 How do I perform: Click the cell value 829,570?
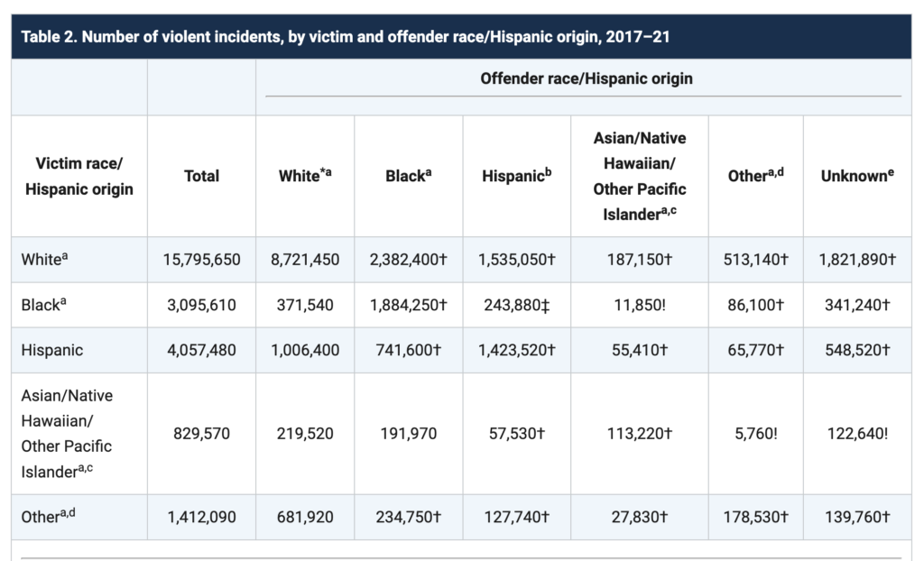coord(201,435)
